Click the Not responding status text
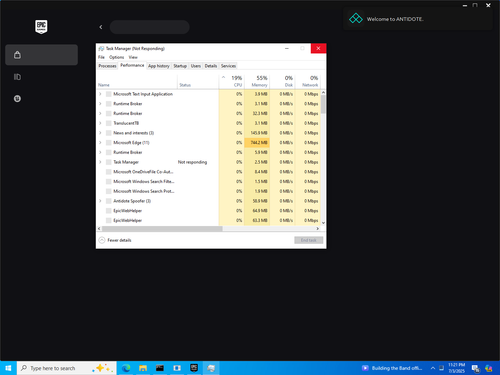 tap(192, 162)
